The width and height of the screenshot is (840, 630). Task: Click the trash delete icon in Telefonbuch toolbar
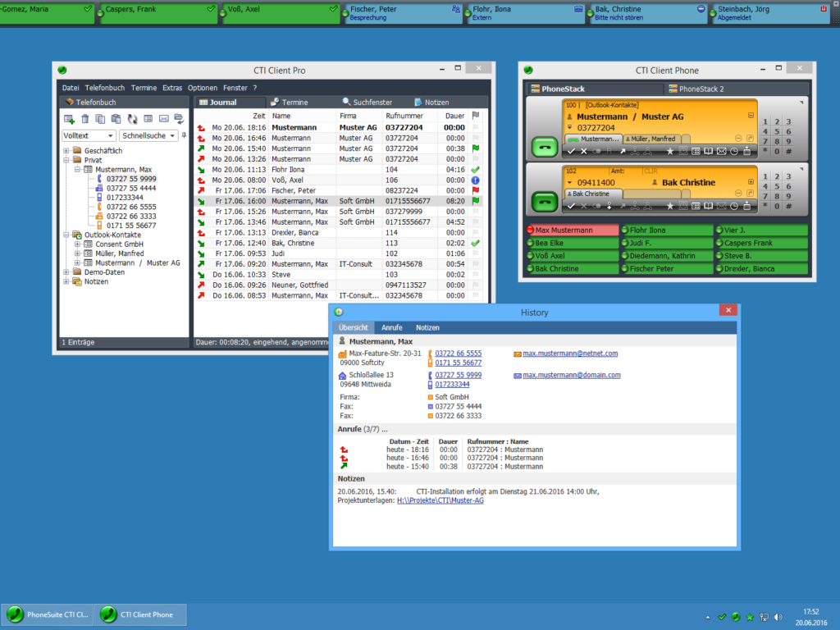pos(85,120)
